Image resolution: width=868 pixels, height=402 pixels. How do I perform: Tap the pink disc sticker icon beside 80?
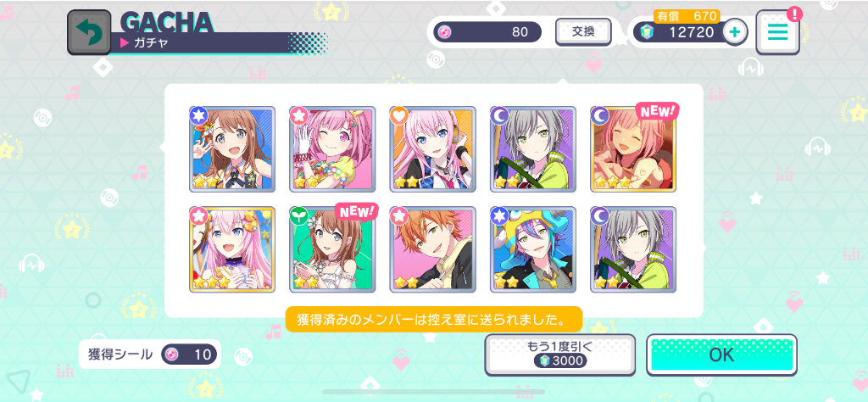(x=444, y=32)
